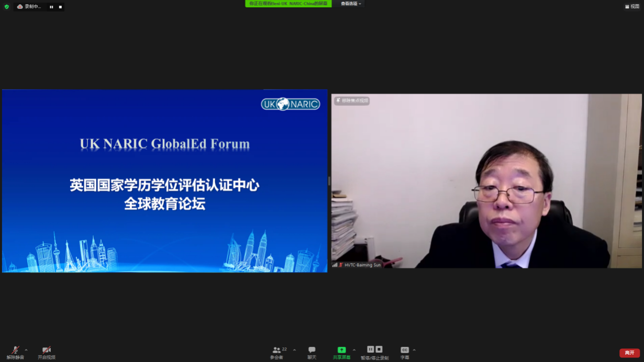The width and height of the screenshot is (644, 362).
Task: Open the 查看选项 view options dropdown
Action: (x=351, y=4)
